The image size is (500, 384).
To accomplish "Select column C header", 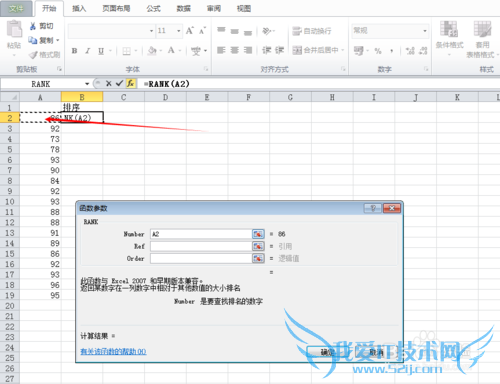I will (x=123, y=97).
